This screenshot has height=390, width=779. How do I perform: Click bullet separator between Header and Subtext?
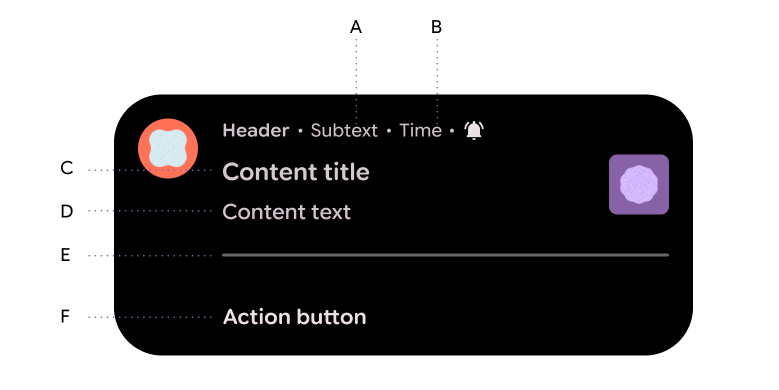pyautogui.click(x=300, y=131)
